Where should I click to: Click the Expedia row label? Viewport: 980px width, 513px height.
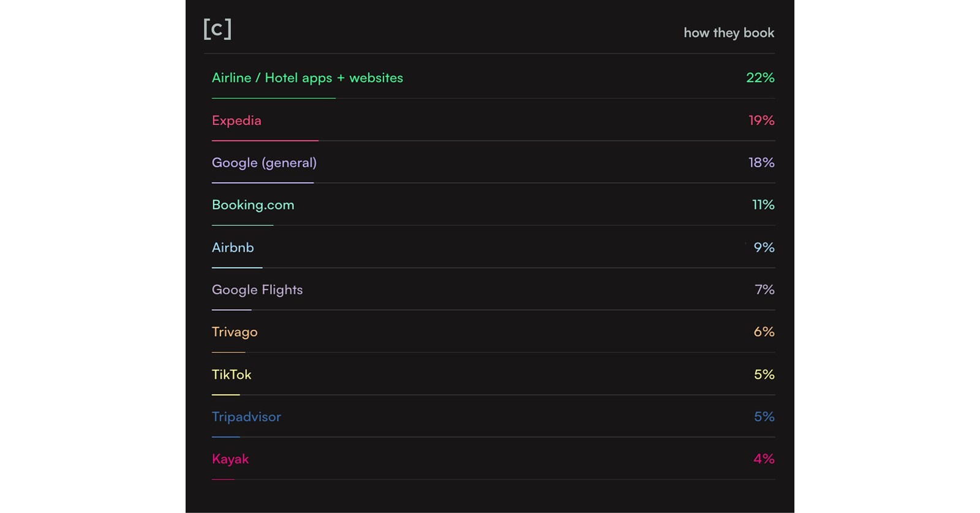point(236,121)
